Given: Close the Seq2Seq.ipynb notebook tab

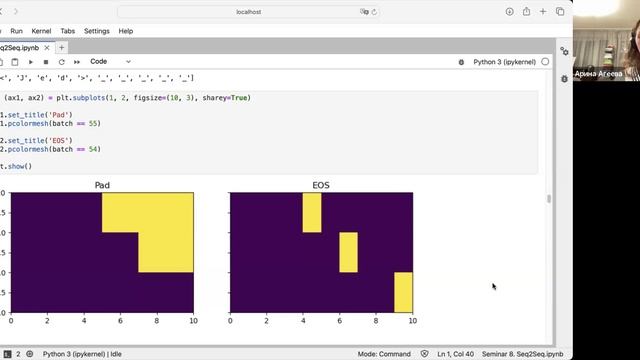Looking at the screenshot, I should click(x=47, y=48).
